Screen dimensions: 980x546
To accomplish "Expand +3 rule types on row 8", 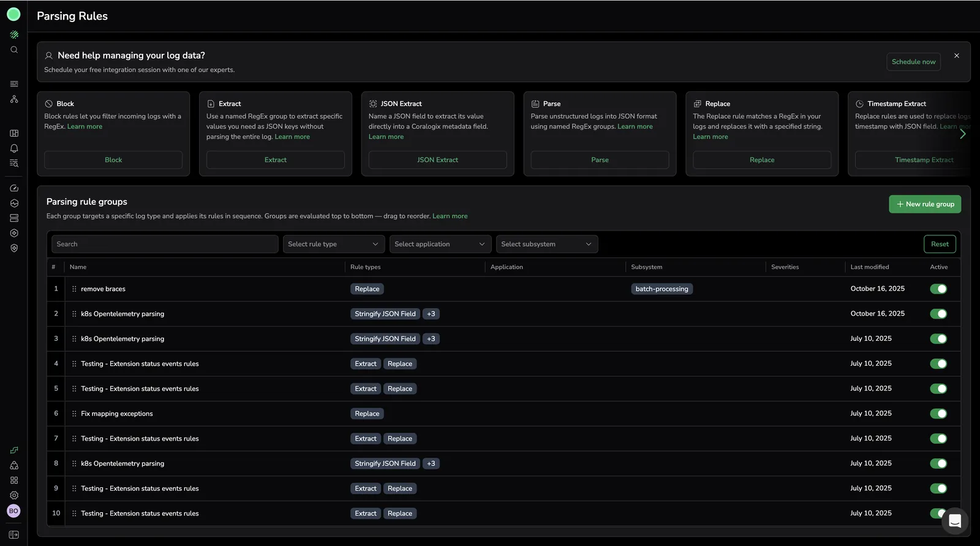I will 431,464.
